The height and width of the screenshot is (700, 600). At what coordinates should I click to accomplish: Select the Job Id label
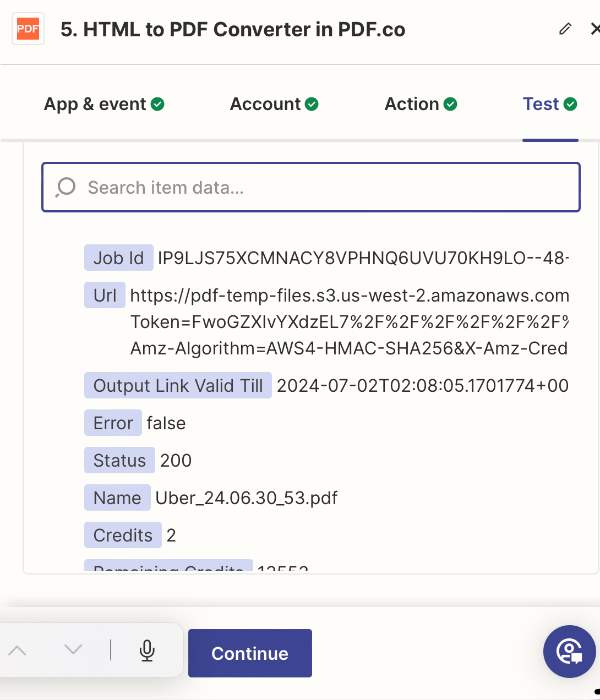(x=118, y=258)
